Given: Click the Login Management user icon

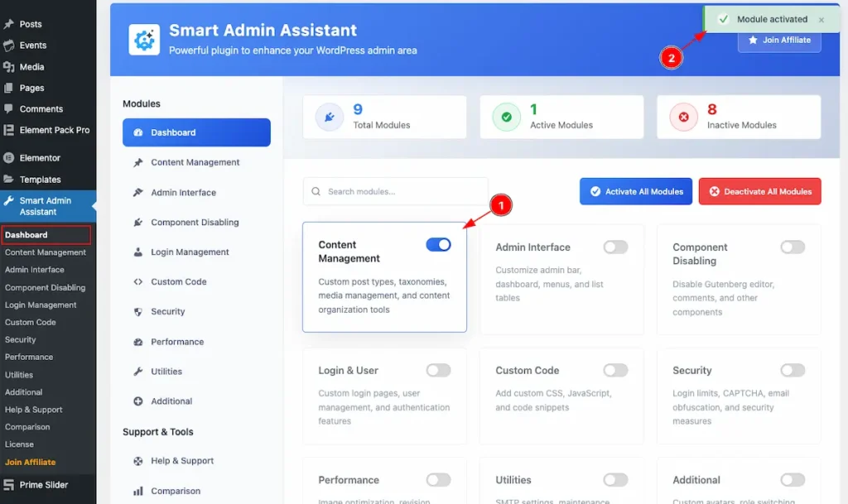Looking at the screenshot, I should (138, 252).
